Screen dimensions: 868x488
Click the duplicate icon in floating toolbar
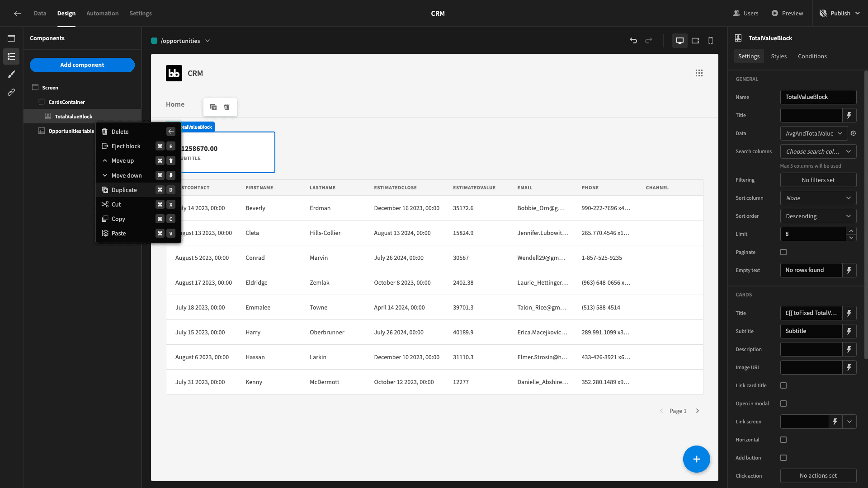[213, 107]
